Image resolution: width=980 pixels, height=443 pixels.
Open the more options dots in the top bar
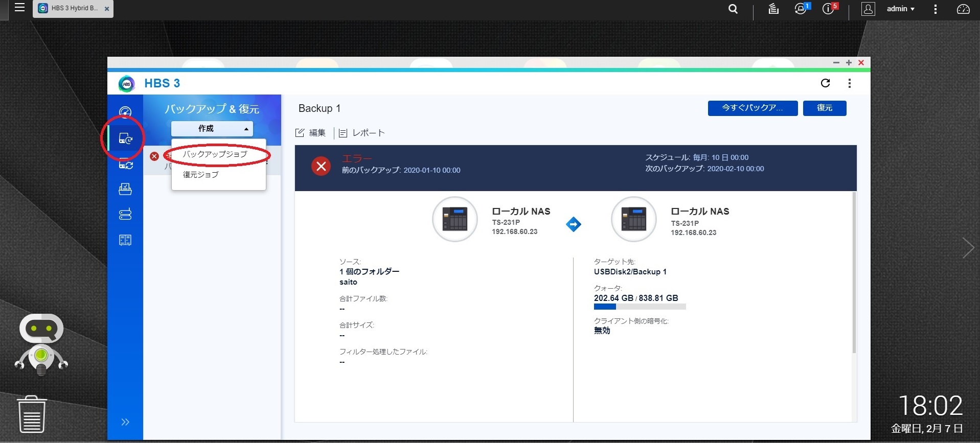coord(935,9)
